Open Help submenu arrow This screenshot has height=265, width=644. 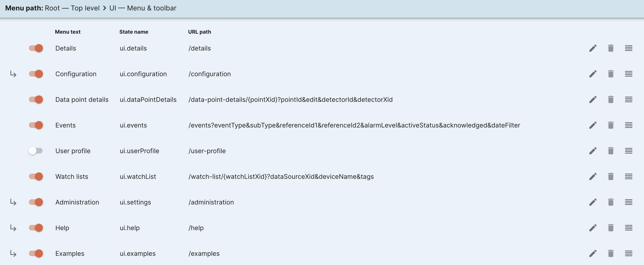click(x=13, y=228)
